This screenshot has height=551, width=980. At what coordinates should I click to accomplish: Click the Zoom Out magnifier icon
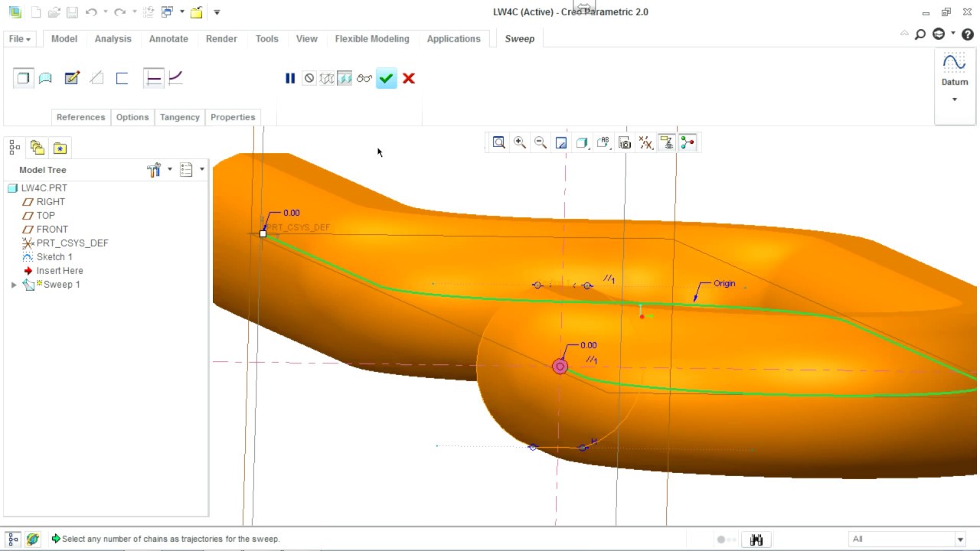coord(541,142)
